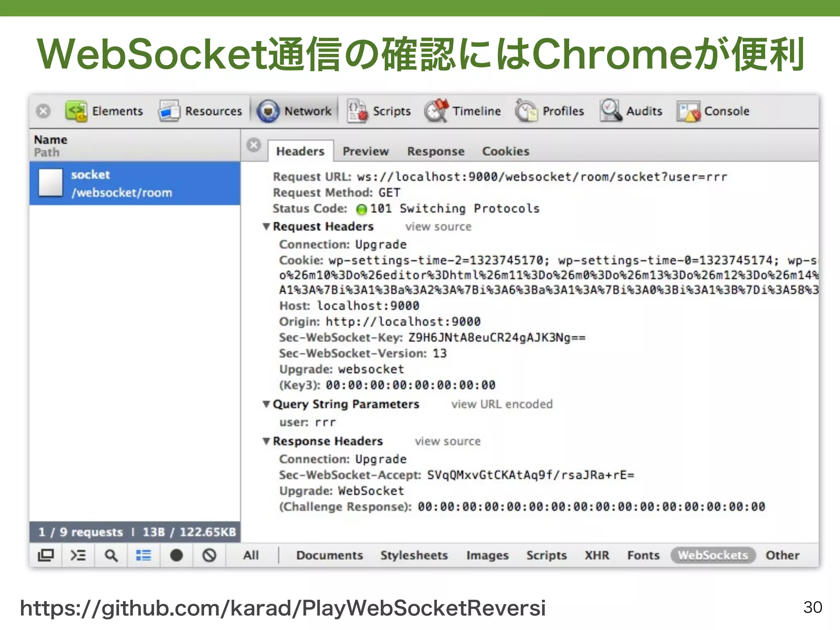Click the 'Request Method: GET' line
The width and height of the screenshot is (840, 630).
(336, 193)
